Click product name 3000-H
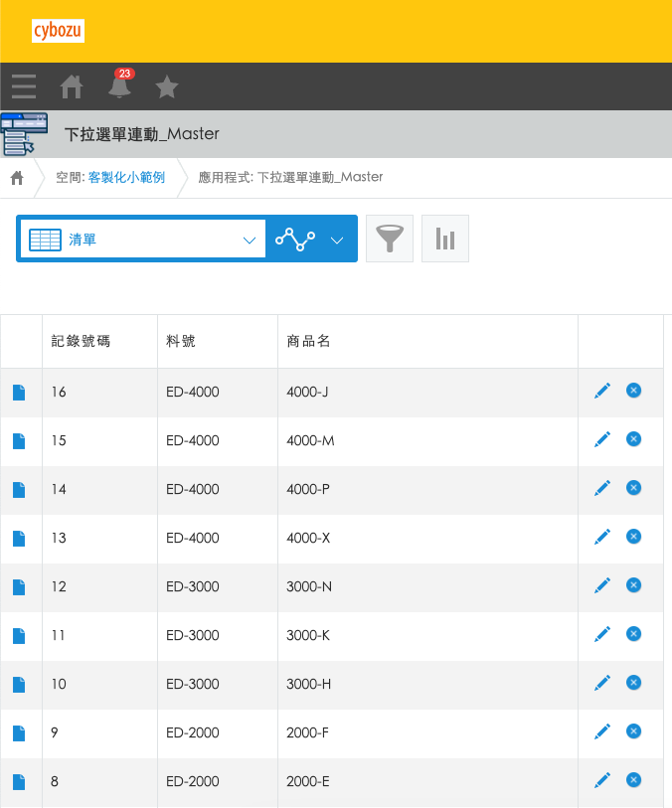Screen dimensions: 672x808 [309, 685]
